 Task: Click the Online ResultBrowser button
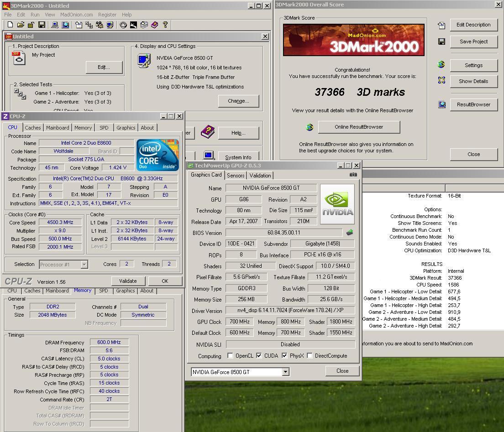(359, 127)
